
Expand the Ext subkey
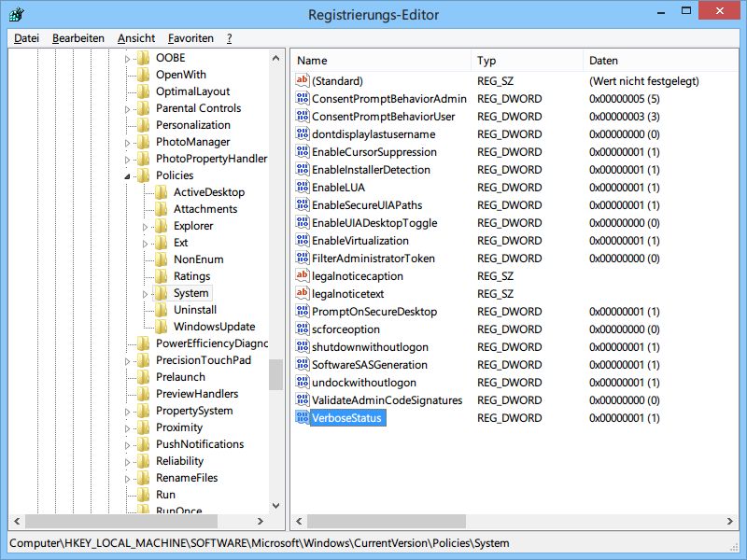146,244
